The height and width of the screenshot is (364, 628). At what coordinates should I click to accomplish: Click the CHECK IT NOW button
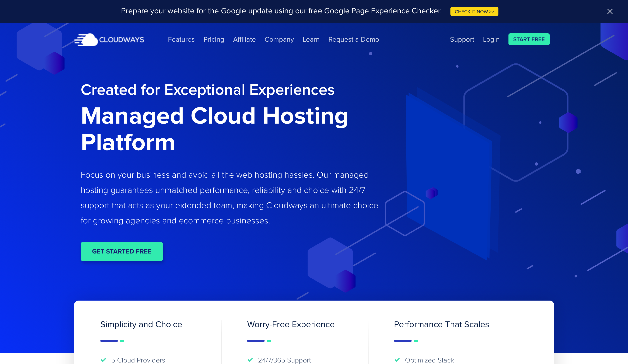click(x=474, y=12)
